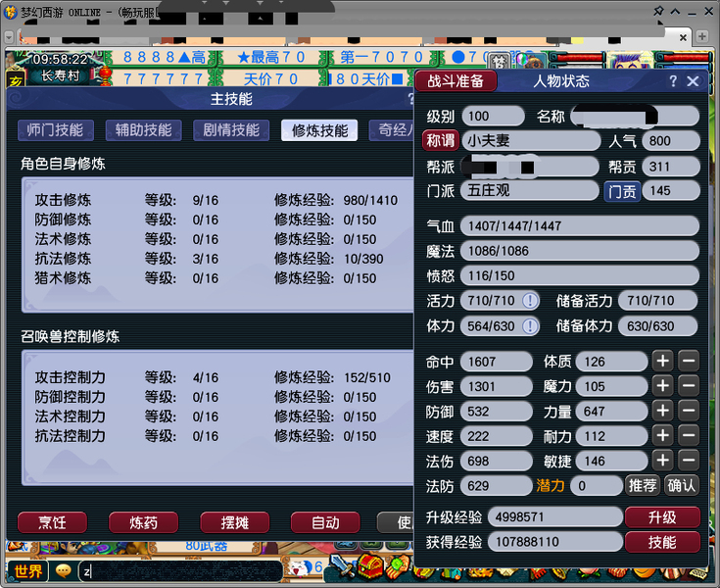The height and width of the screenshot is (588, 720).
Task: Decrease 耐力 with the minus button
Action: click(689, 435)
